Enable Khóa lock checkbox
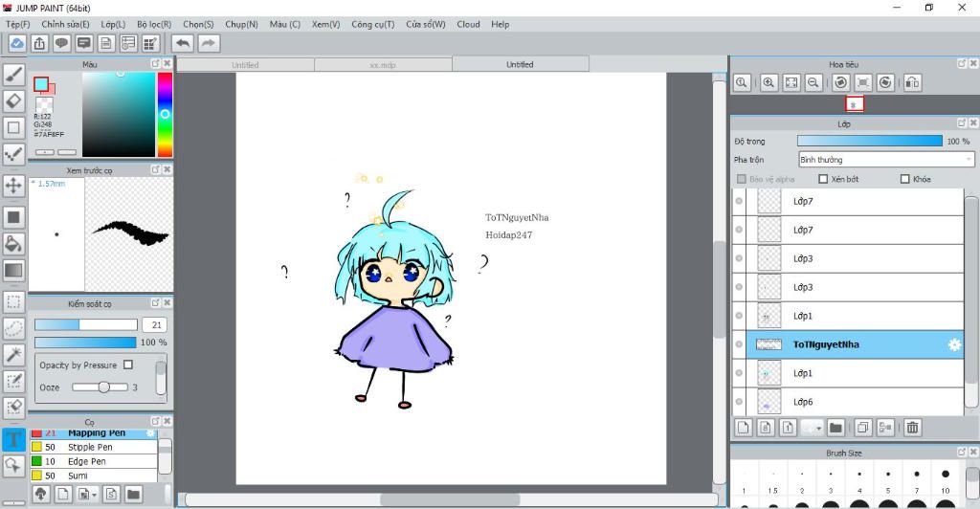This screenshot has width=980, height=509. tap(904, 179)
